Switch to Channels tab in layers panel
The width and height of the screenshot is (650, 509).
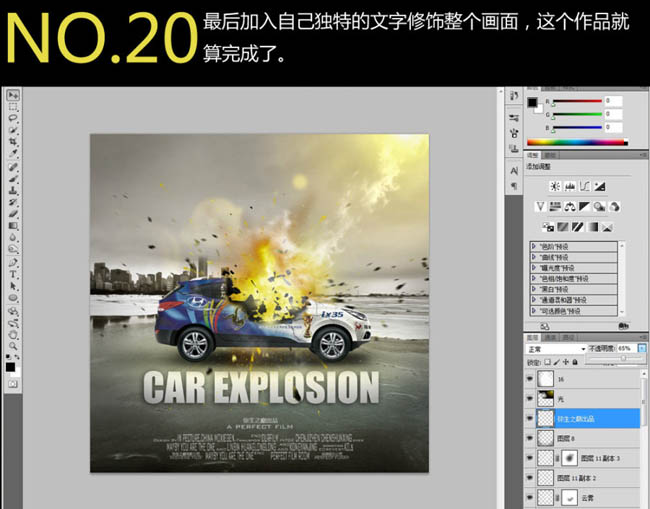pos(551,337)
